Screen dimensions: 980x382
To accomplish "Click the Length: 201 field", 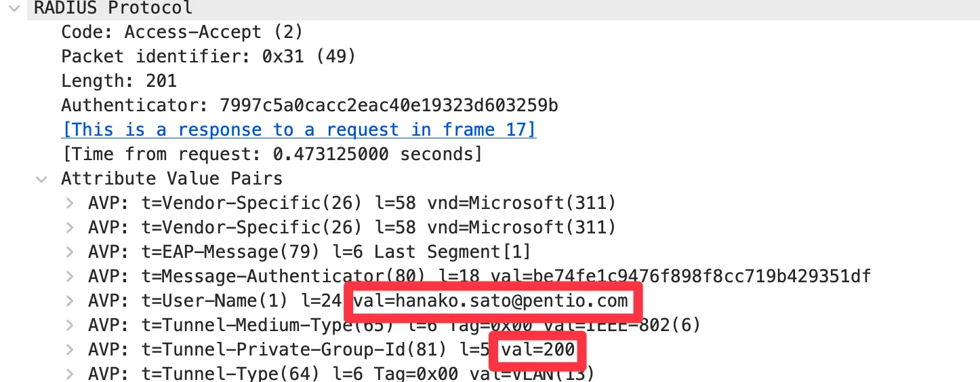I will (119, 81).
